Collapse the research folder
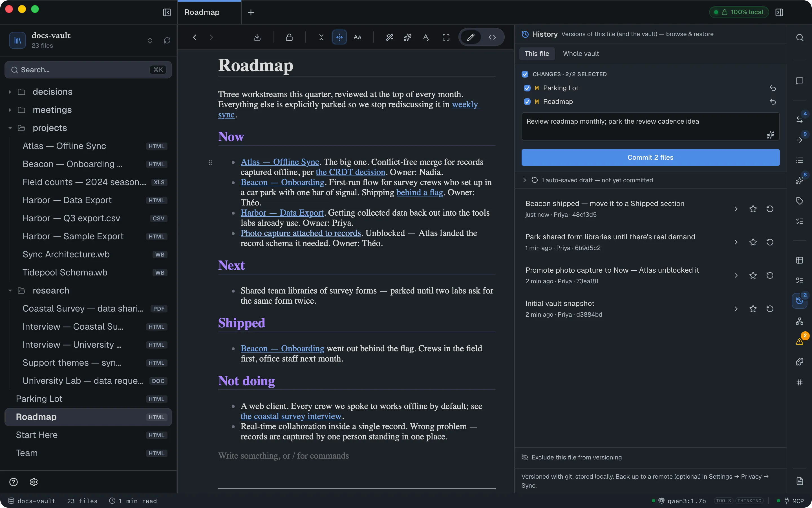The image size is (812, 508). click(10, 291)
